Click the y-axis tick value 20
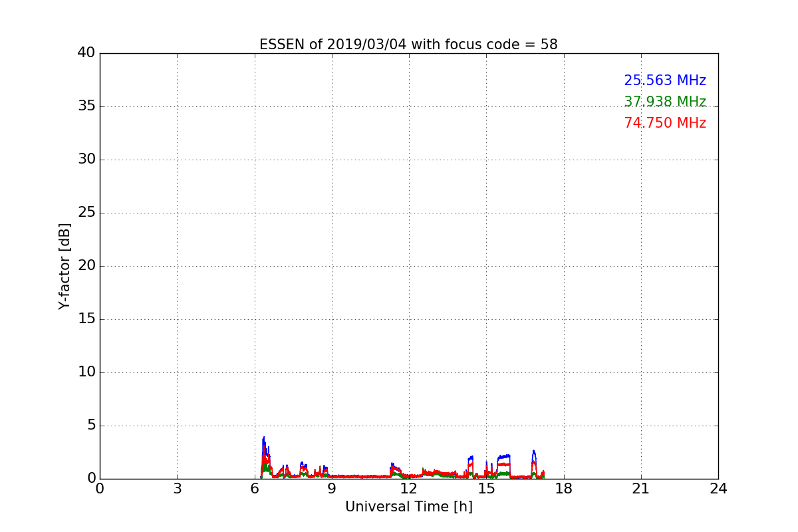This screenshot has height=532, width=798. pyautogui.click(x=86, y=266)
